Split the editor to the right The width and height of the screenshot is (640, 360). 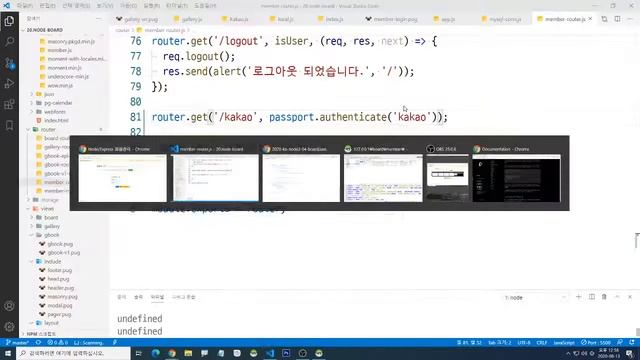pos(618,19)
